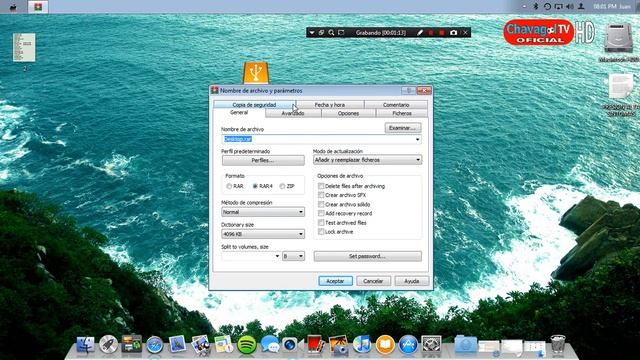This screenshot has width=640, height=360.
Task: Select the ZIP format radio button
Action: [x=282, y=186]
